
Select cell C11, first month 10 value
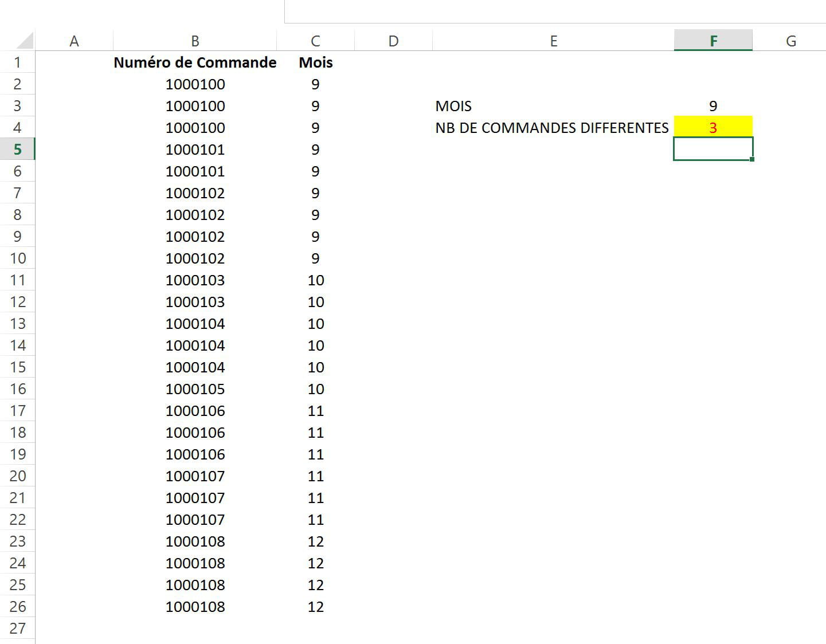pyautogui.click(x=315, y=280)
